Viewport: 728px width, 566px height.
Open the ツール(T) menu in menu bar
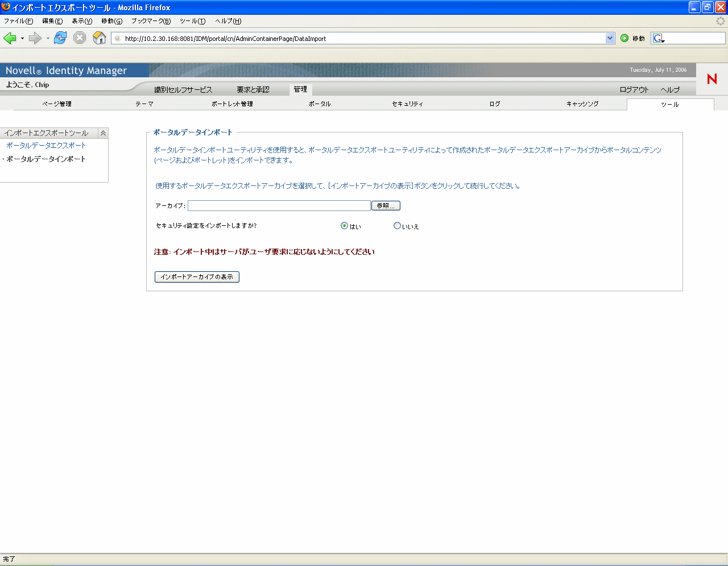192,21
